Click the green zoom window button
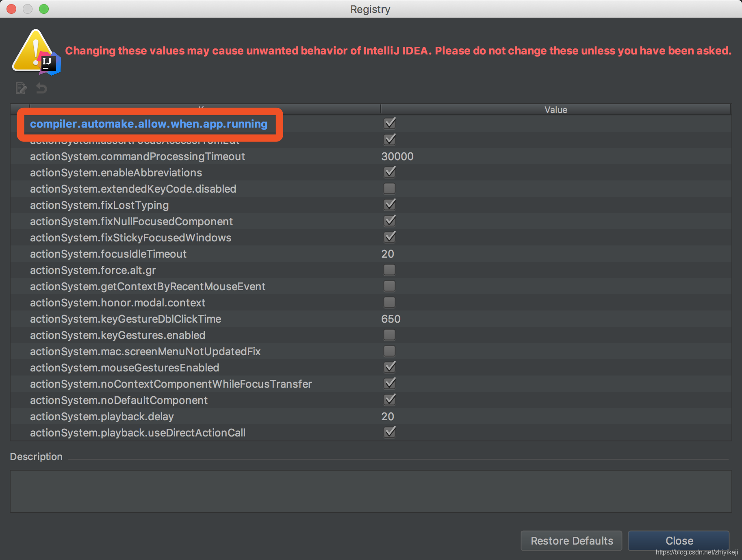The width and height of the screenshot is (742, 560). 44,9
